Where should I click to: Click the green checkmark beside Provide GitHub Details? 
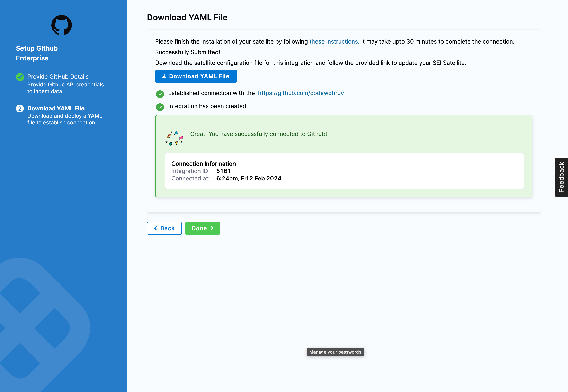20,77
